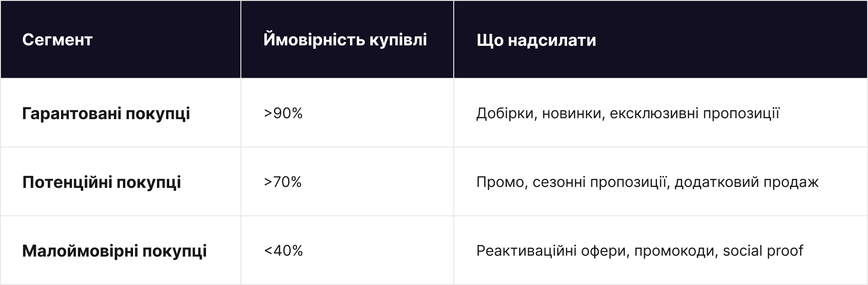This screenshot has width=868, height=285.
Task: Click the "Що надсилати" column header
Action: pos(536,40)
